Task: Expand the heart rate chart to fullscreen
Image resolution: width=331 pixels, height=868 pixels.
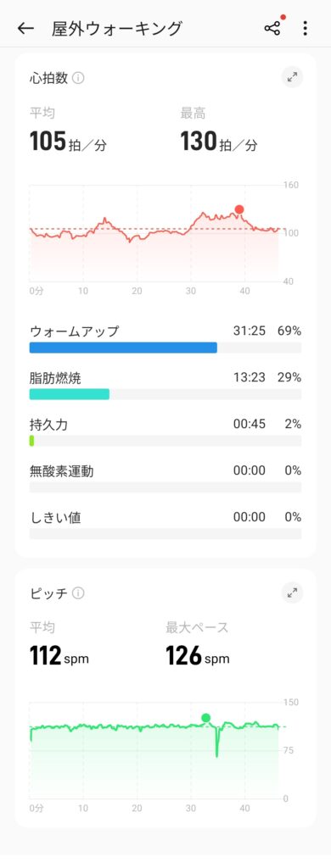Action: point(292,77)
